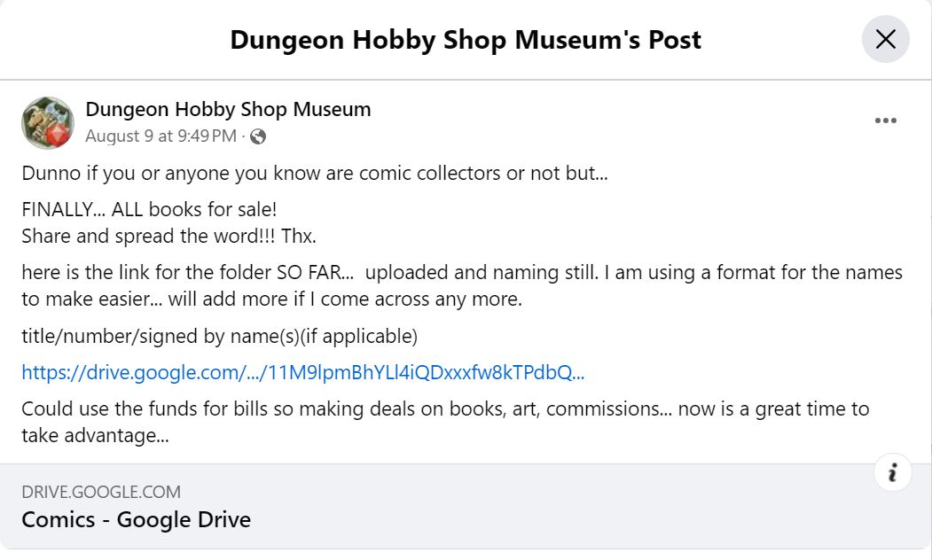Click the DRIVE.GOOGLE.COM domain label
This screenshot has width=932, height=560.
pos(101,492)
